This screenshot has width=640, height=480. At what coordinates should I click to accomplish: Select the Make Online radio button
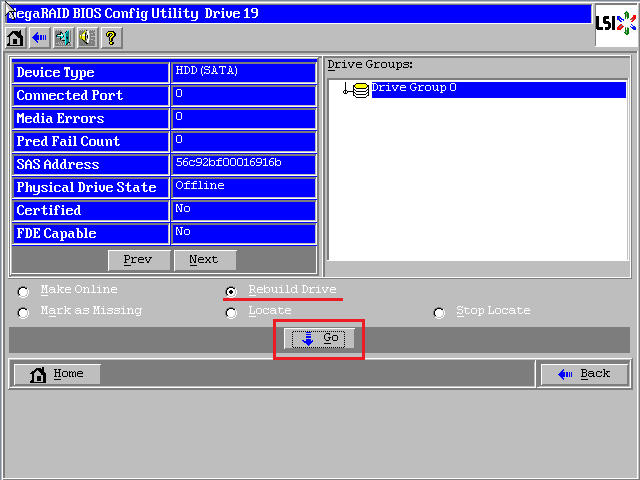(24, 291)
